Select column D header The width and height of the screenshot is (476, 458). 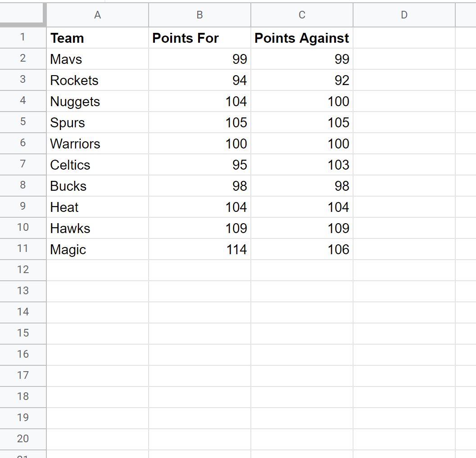404,15
